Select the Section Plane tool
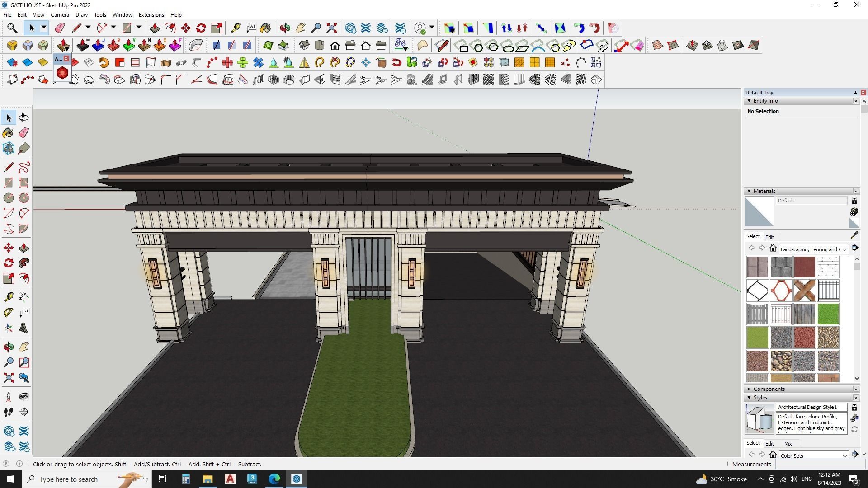Screen dimensions: 868x488 coord(24,412)
